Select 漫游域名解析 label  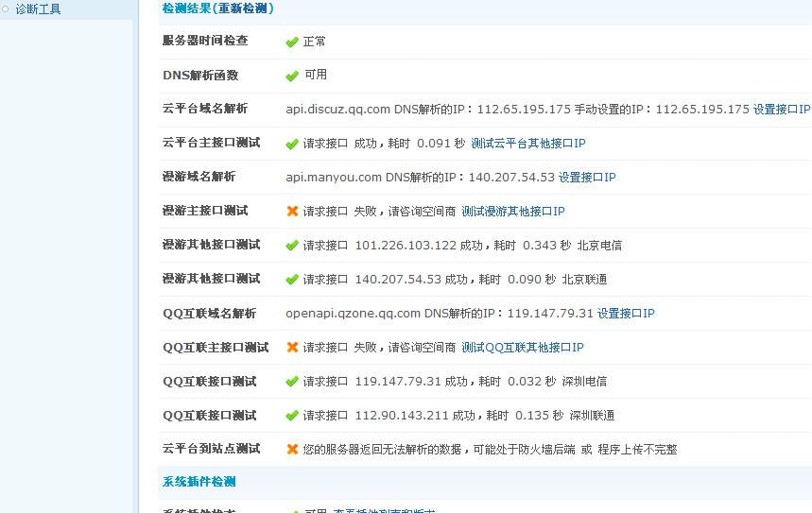click(199, 177)
